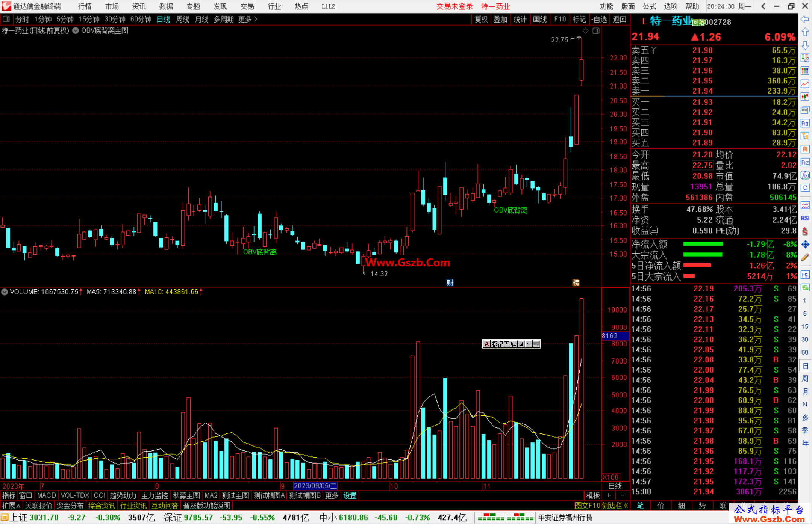Image resolution: width=812 pixels, height=524 pixels.
Task: Open the 复权 adjustment dropdown
Action: [x=481, y=19]
